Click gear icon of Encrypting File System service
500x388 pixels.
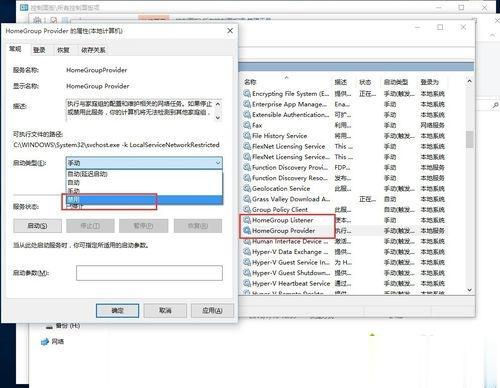click(x=247, y=94)
